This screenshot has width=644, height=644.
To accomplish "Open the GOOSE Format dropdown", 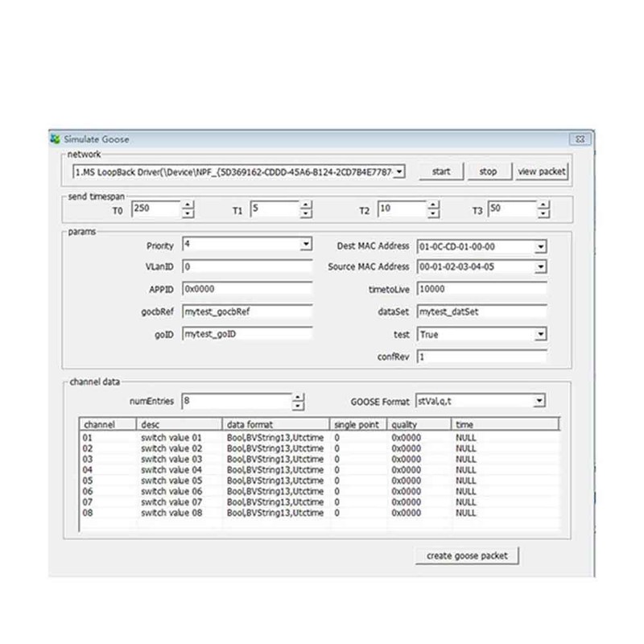I will (x=539, y=401).
